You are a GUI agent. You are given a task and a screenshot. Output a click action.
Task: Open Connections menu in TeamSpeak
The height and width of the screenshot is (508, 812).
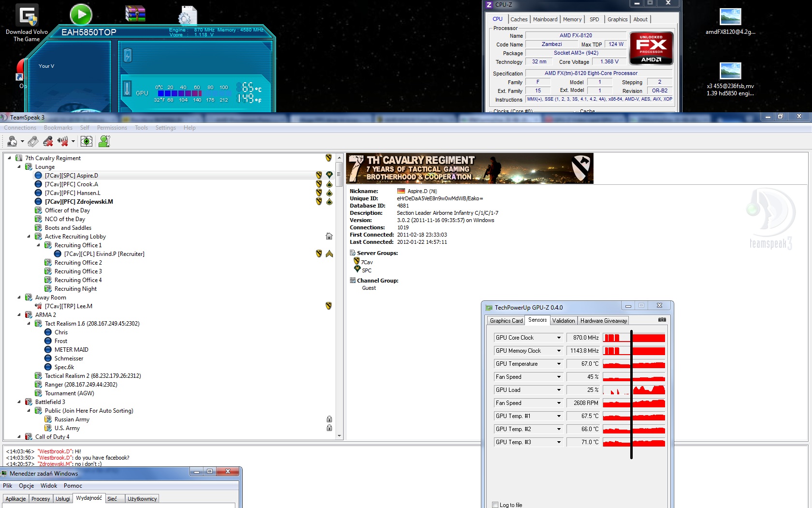click(20, 128)
